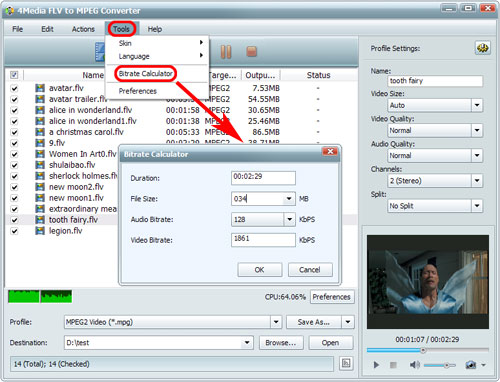Viewport: 500px width, 382px height.
Task: Open the Language submenu
Action: pos(157,56)
